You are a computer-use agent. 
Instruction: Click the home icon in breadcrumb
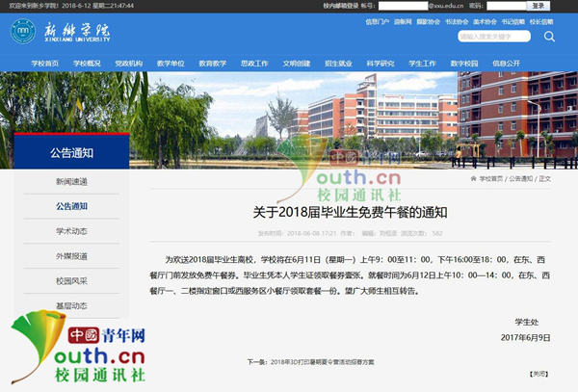click(x=471, y=179)
